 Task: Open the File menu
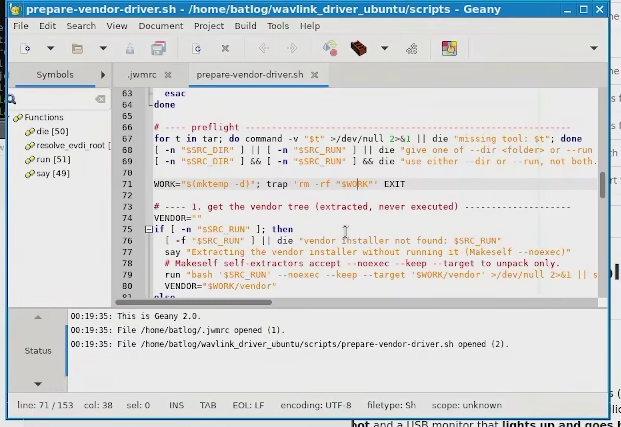[x=21, y=26]
